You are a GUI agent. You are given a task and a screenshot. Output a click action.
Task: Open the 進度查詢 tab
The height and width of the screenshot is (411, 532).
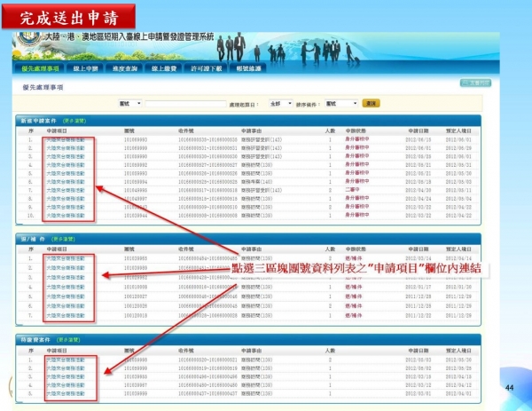(121, 68)
